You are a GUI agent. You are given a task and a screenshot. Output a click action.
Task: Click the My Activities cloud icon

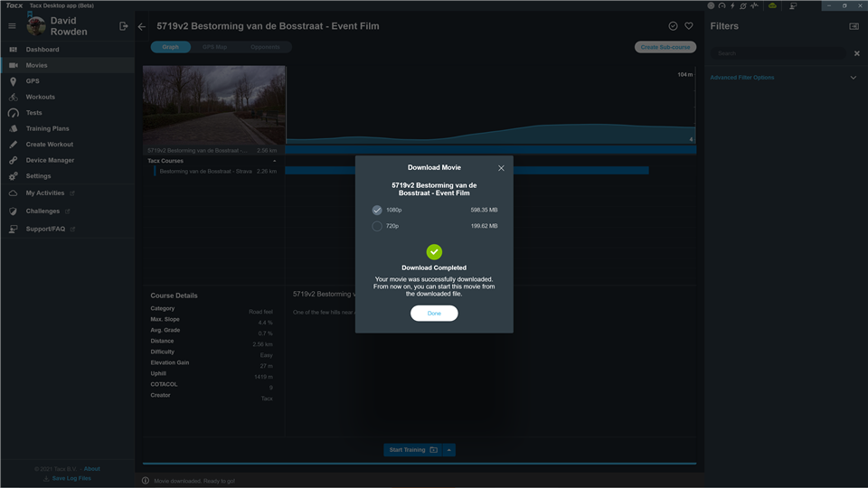[x=14, y=193]
